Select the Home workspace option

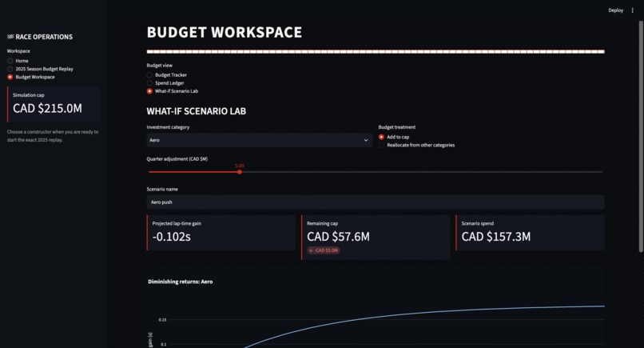18,61
